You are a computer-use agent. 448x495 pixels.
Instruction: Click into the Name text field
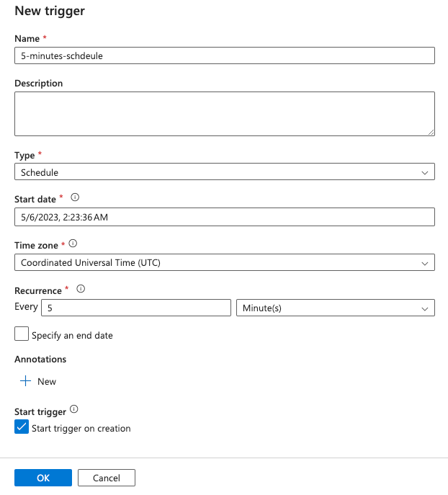pyautogui.click(x=224, y=55)
